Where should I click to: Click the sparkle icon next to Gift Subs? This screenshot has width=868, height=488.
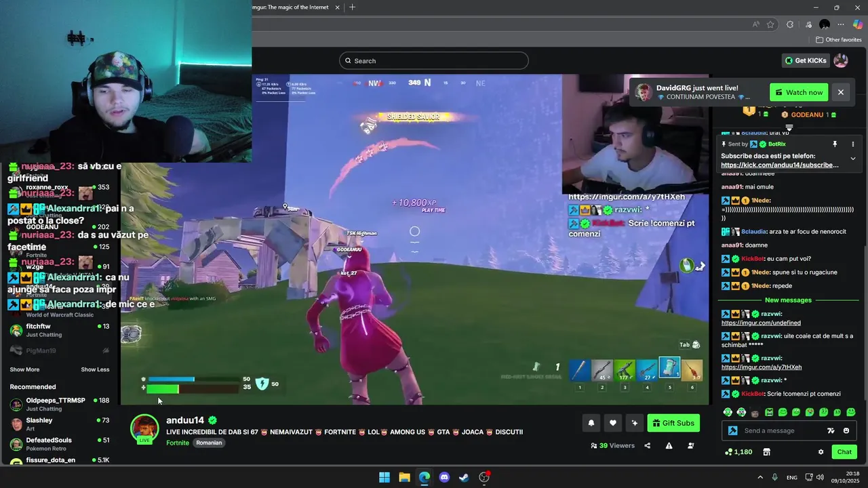[x=635, y=423]
